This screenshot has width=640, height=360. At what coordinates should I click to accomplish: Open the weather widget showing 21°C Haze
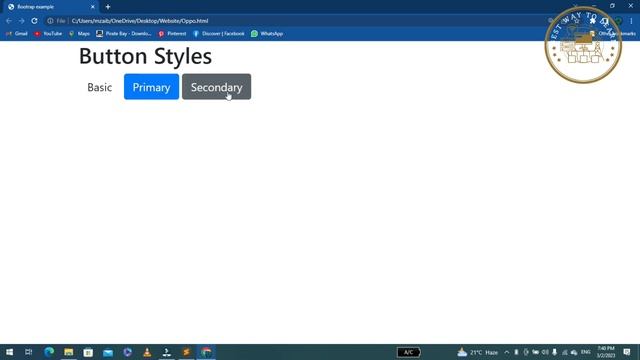click(478, 352)
